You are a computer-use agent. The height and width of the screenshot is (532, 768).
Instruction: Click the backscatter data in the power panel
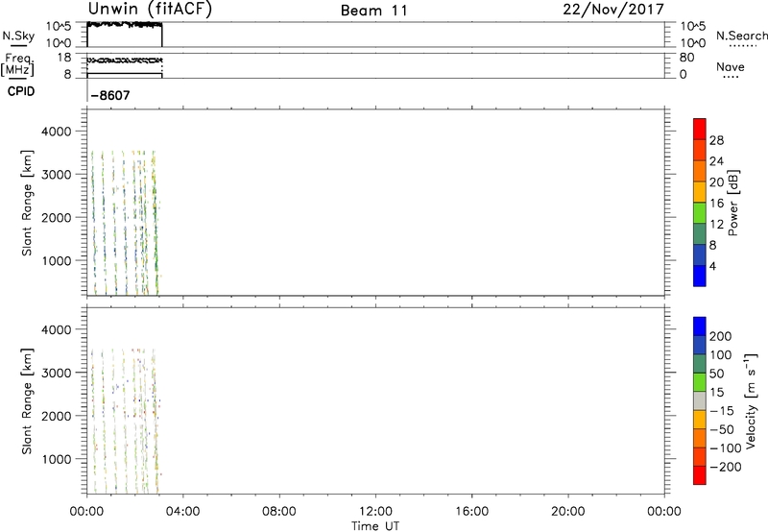pyautogui.click(x=125, y=223)
